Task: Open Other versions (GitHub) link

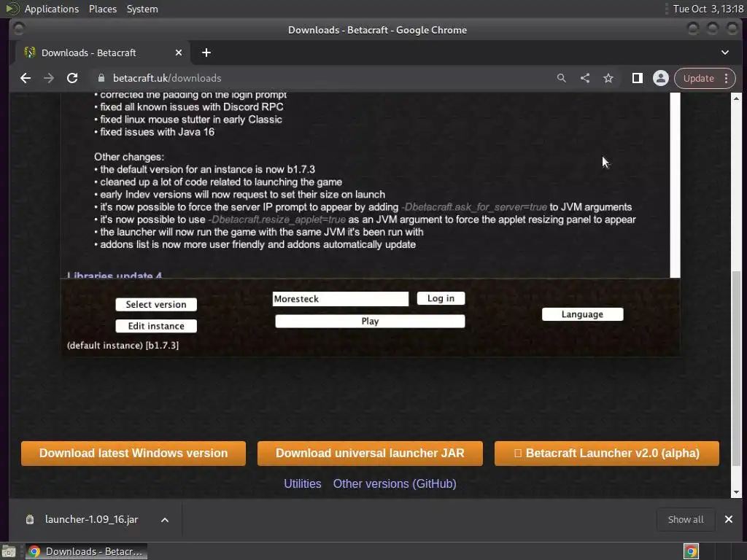Action: click(395, 484)
